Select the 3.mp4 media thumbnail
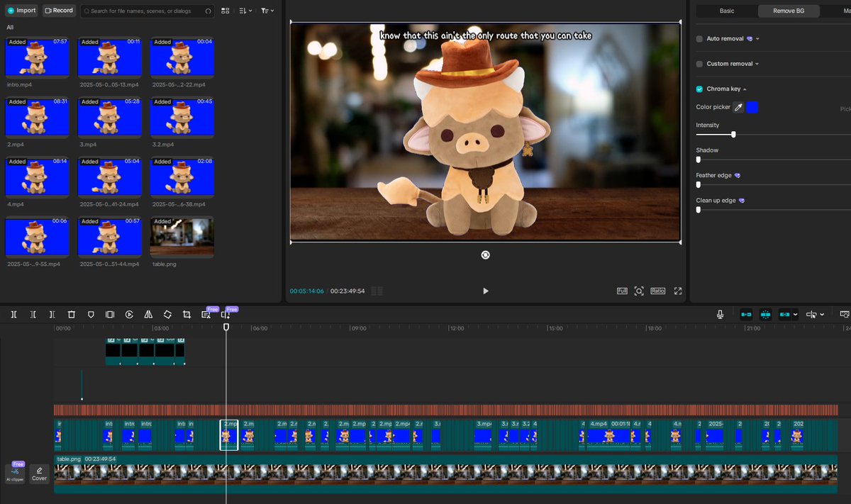The image size is (851, 504). [x=109, y=117]
